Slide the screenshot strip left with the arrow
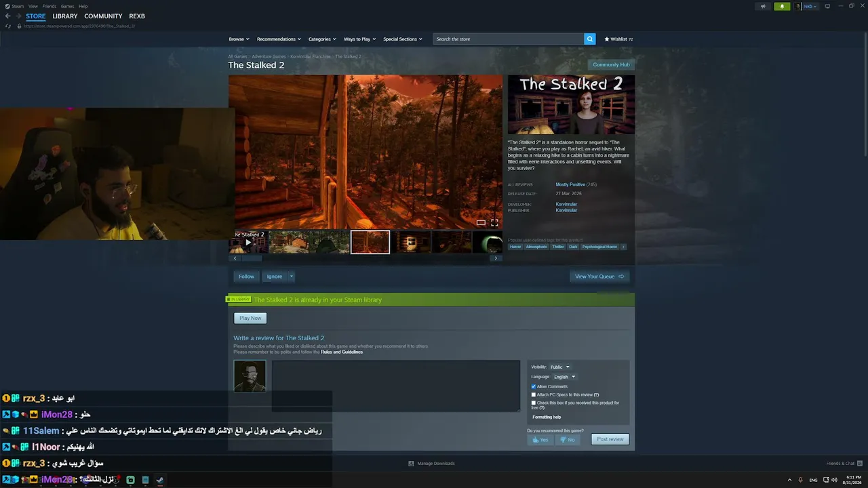This screenshot has height=488, width=868. coord(235,258)
